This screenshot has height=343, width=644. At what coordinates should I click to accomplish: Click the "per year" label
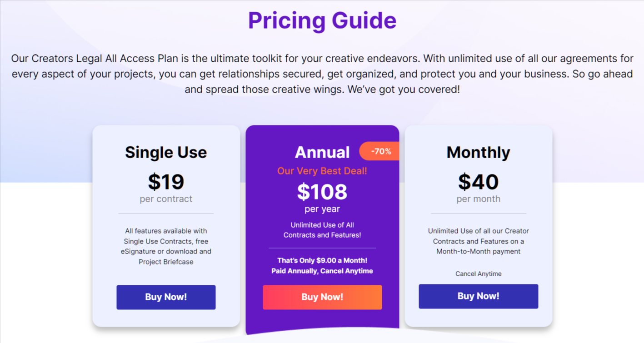click(322, 209)
